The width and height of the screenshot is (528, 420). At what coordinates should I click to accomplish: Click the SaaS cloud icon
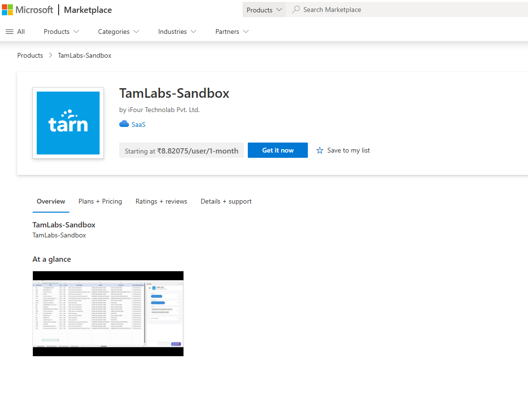click(124, 124)
